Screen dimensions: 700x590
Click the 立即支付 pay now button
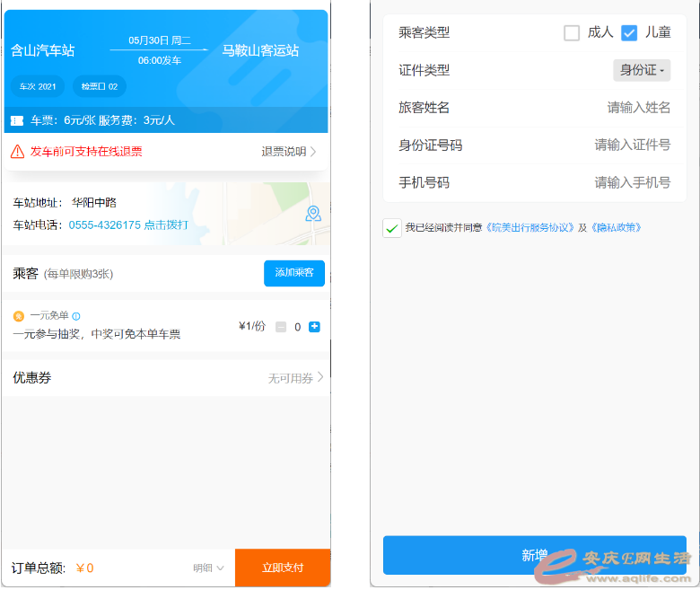[x=283, y=568]
